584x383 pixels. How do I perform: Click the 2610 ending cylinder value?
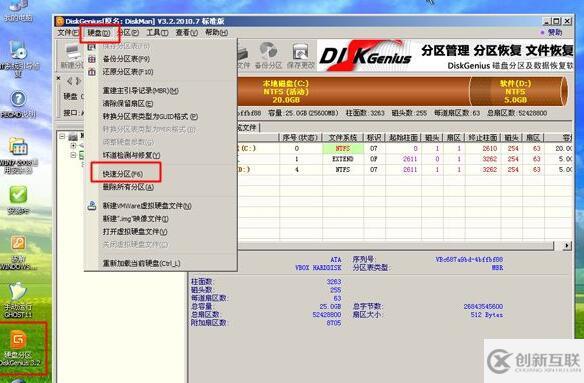pos(490,148)
